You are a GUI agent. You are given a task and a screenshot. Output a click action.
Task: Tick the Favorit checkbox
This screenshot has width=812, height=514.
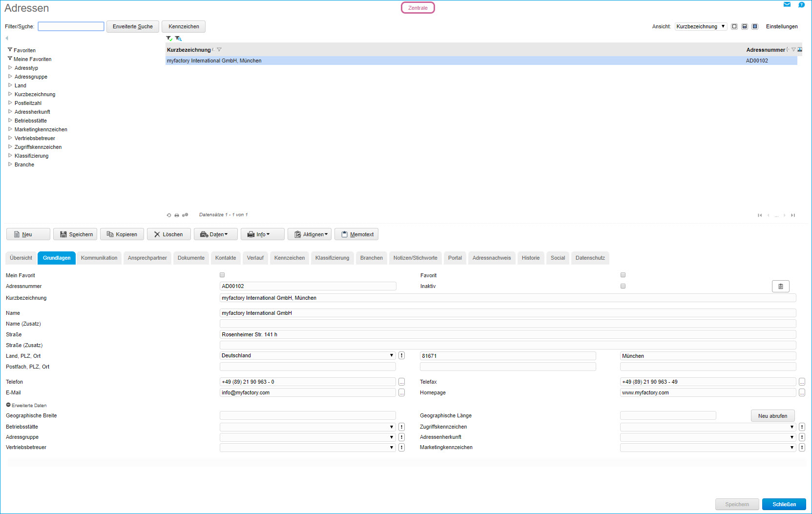(x=623, y=275)
